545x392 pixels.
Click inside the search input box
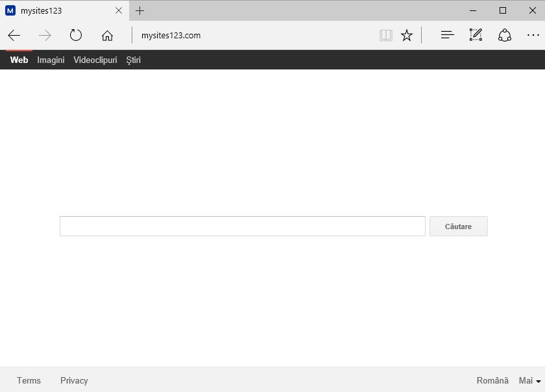coord(242,226)
